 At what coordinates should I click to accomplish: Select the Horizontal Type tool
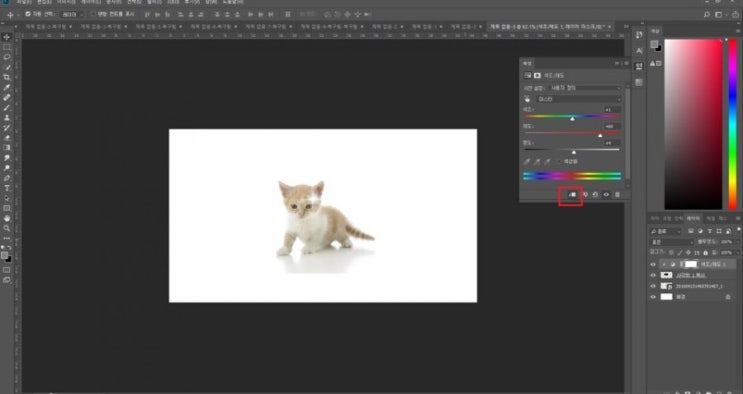click(7, 189)
